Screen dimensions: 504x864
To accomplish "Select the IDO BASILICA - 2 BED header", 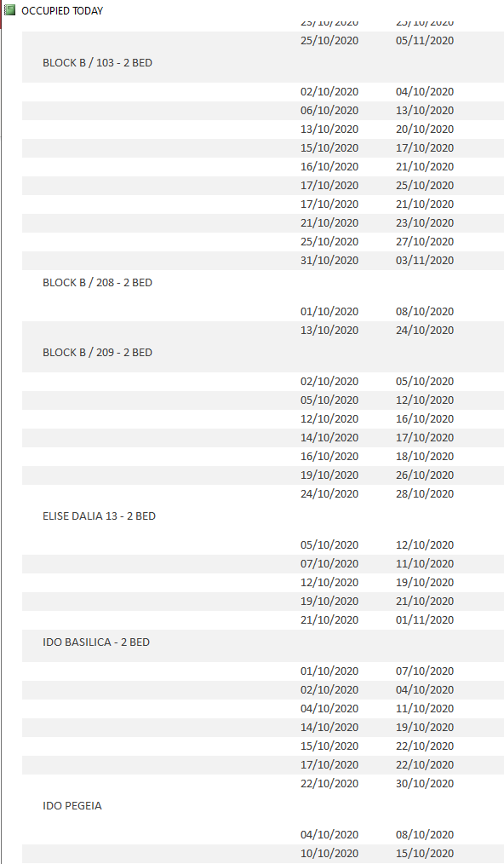I will (x=96, y=642).
